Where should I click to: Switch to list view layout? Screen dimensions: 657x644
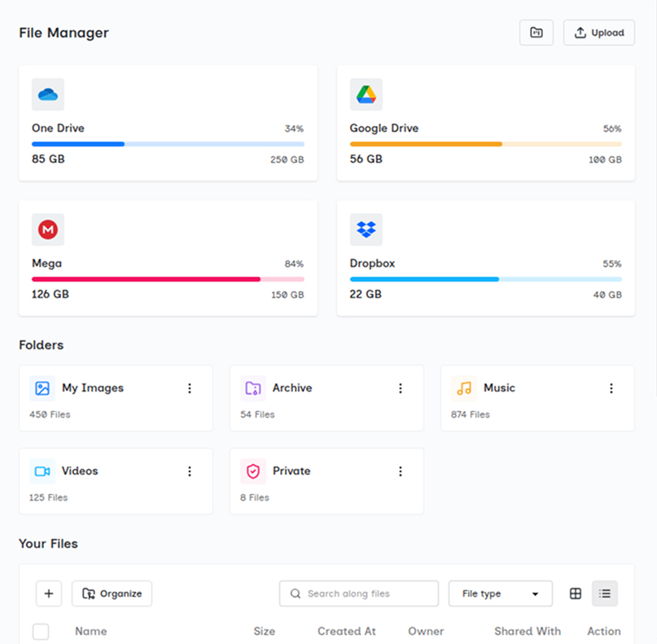click(605, 594)
